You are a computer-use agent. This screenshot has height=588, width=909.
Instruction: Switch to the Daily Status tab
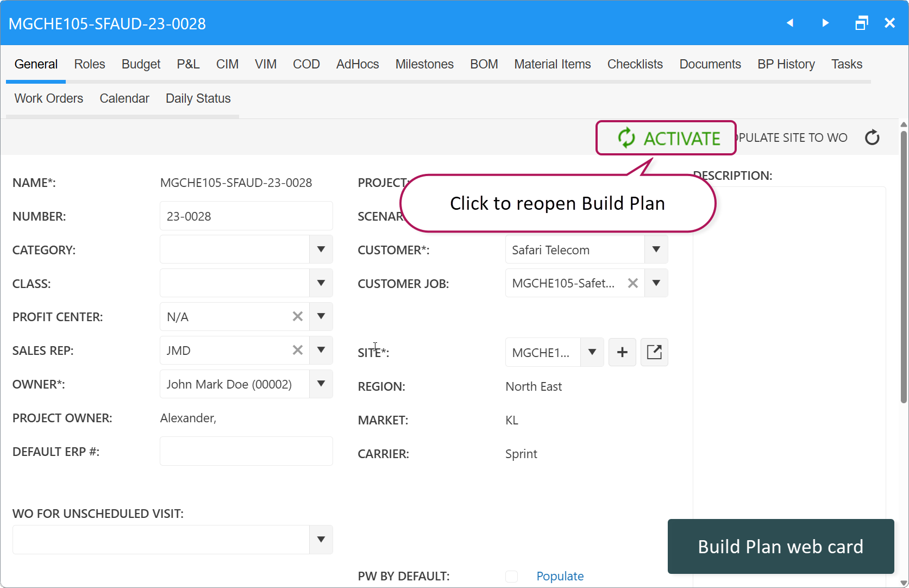click(x=198, y=98)
